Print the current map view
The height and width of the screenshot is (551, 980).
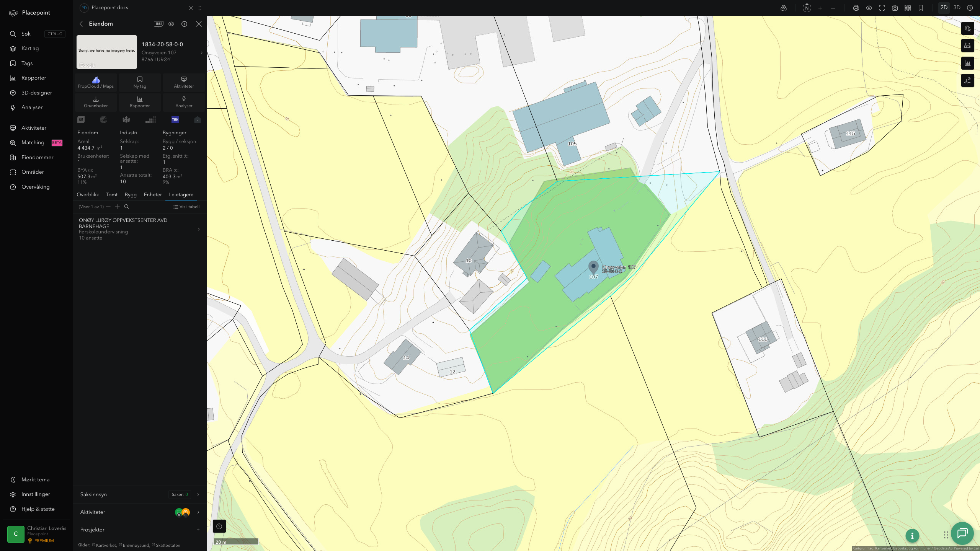[856, 8]
